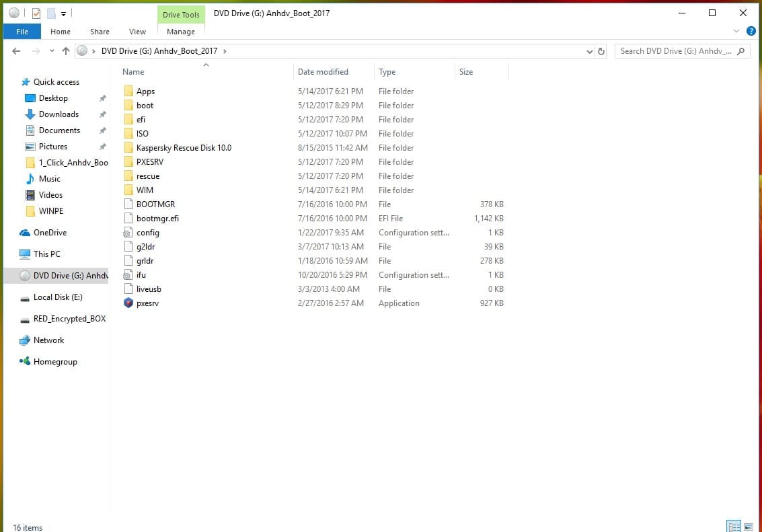The image size is (762, 532).
Task: Open the Apps folder icon
Action: (128, 91)
